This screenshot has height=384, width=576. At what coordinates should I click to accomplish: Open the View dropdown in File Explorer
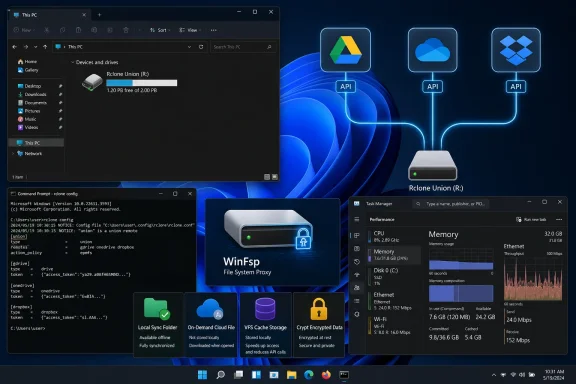coord(190,30)
